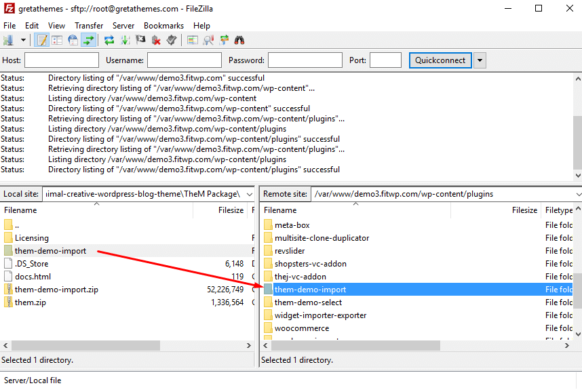Viewport: 582px width, 392px height.
Task: Click the message log vertical scrollbar
Action: coord(577,142)
